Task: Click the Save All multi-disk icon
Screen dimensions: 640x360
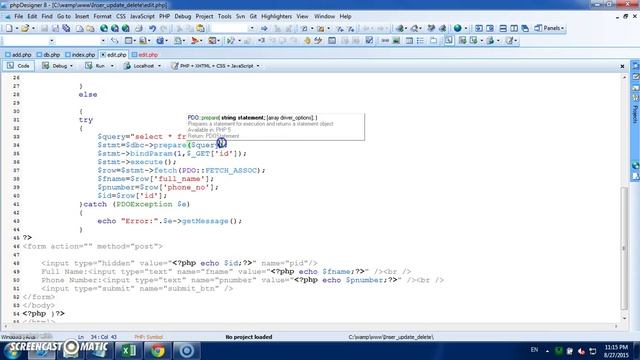Action: click(x=66, y=28)
